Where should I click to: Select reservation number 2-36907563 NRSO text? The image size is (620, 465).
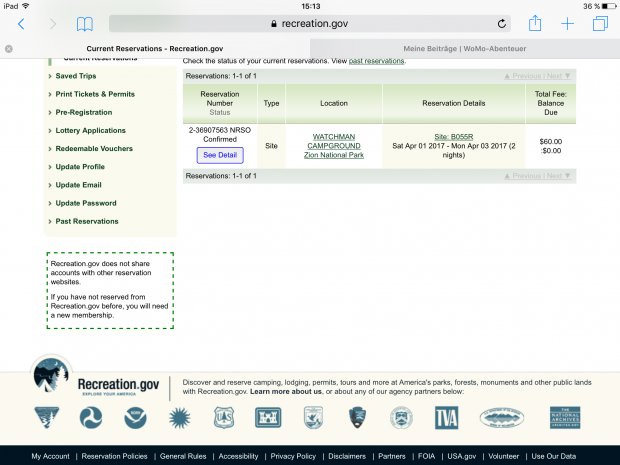pyautogui.click(x=220, y=130)
